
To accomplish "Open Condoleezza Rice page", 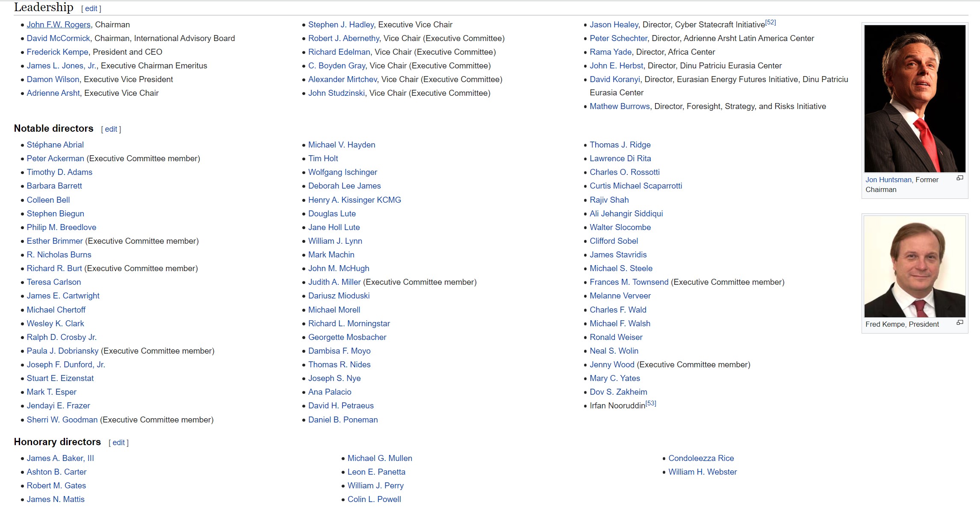I will 701,458.
